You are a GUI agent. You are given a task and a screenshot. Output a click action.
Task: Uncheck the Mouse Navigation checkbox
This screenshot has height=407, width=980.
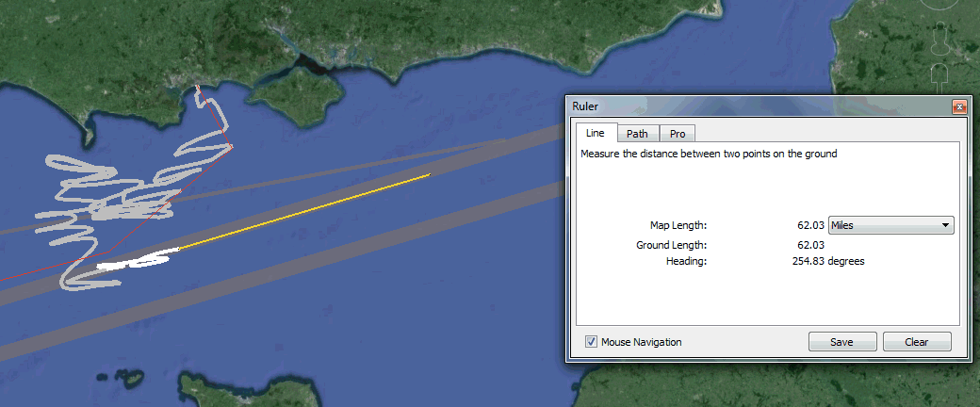pos(591,342)
